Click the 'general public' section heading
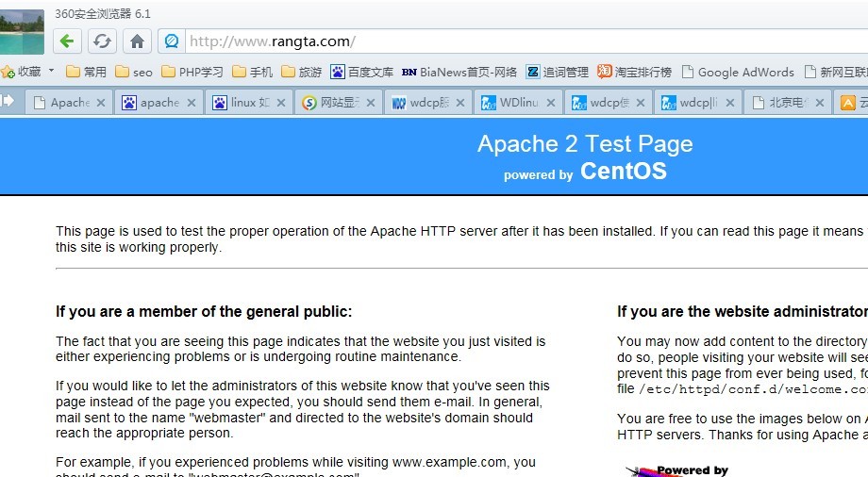Image resolution: width=868 pixels, height=477 pixels. pyautogui.click(x=204, y=311)
